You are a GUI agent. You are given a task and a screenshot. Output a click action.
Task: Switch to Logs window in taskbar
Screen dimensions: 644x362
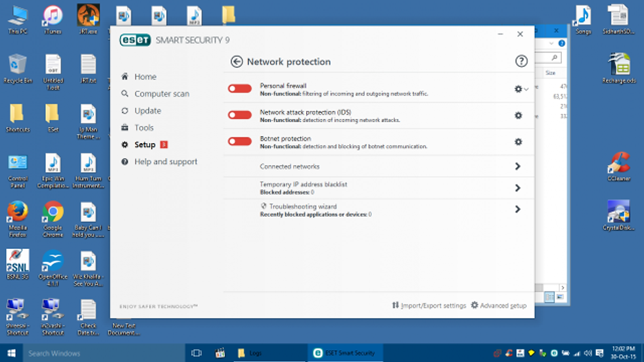270,353
